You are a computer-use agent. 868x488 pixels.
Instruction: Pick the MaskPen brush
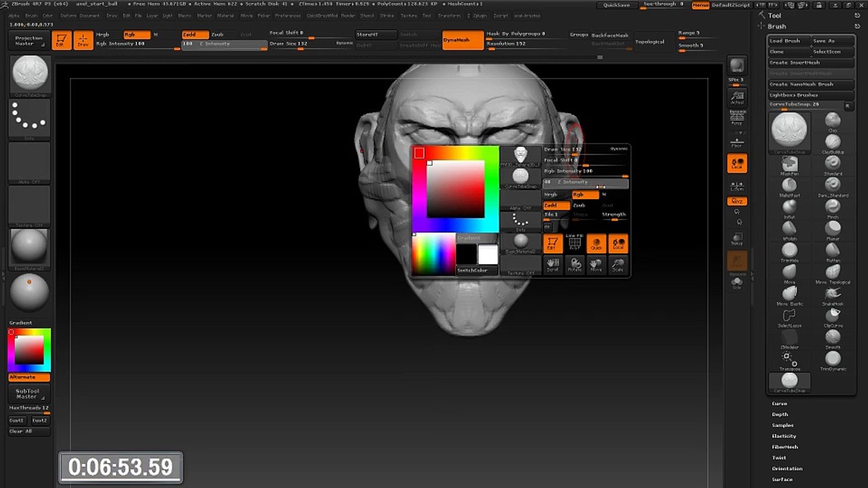point(789,165)
